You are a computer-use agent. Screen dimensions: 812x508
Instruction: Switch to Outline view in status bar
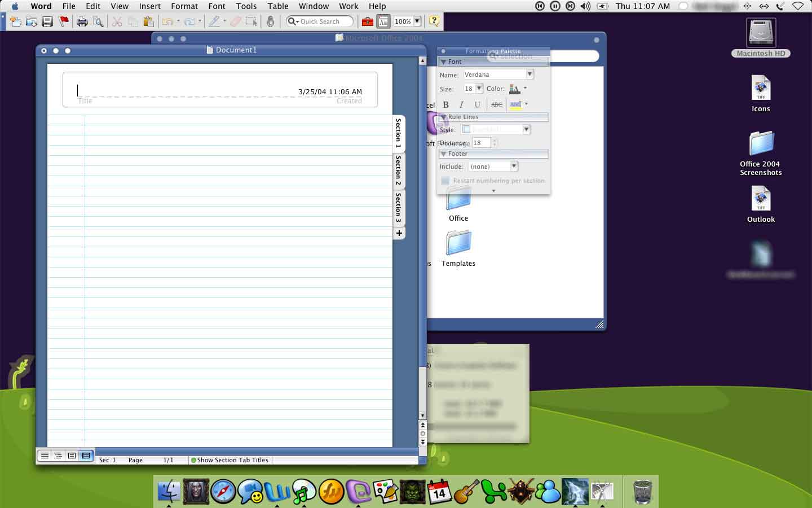pos(58,456)
